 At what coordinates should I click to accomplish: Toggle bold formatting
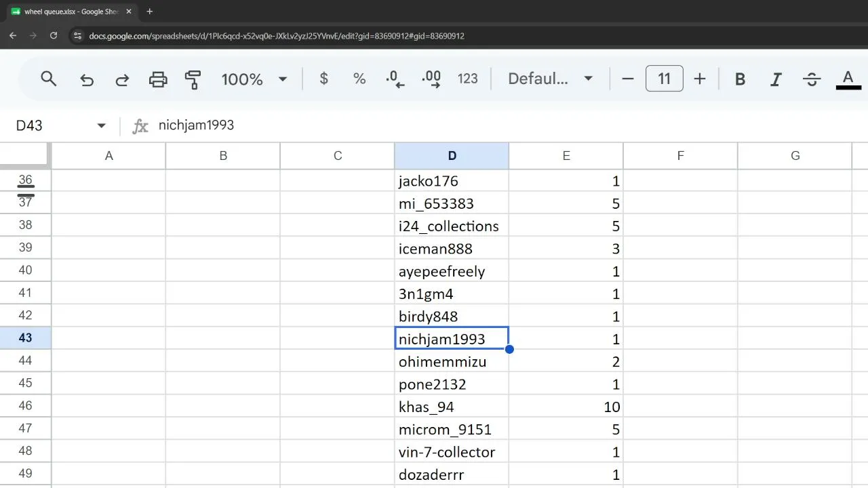[x=741, y=79]
